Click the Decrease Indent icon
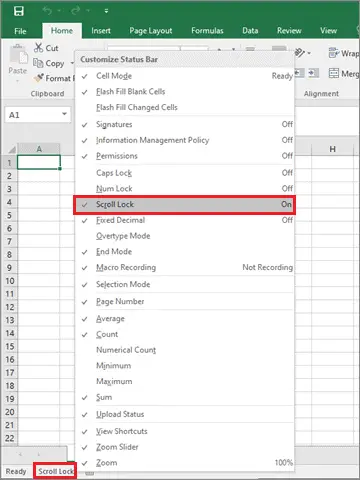The width and height of the screenshot is (360, 480). pyautogui.click(x=299, y=73)
